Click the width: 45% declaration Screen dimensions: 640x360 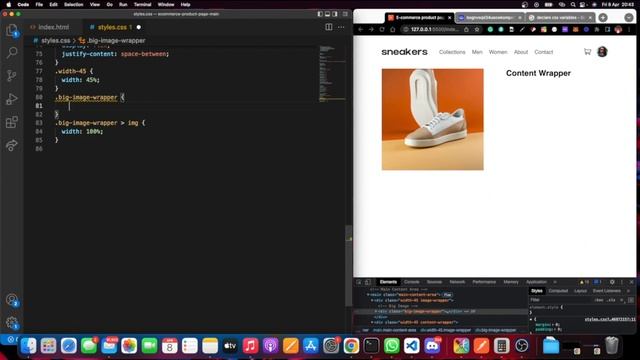pos(80,80)
